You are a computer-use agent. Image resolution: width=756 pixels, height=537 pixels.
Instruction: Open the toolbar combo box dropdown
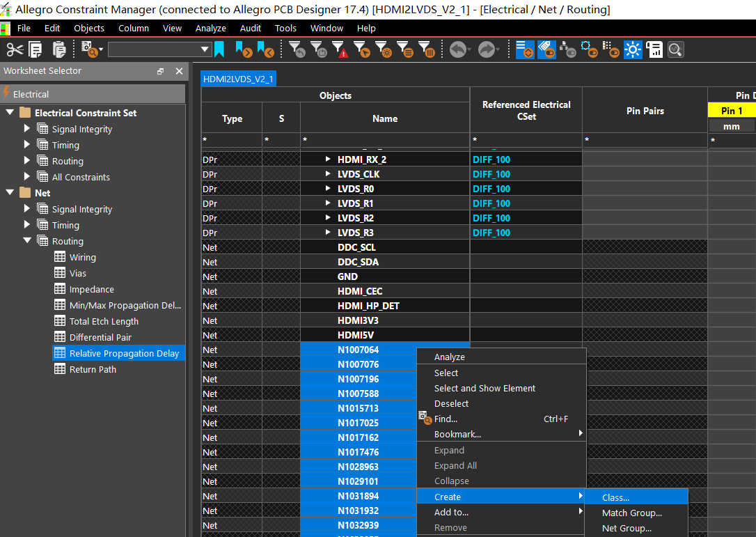(x=205, y=49)
